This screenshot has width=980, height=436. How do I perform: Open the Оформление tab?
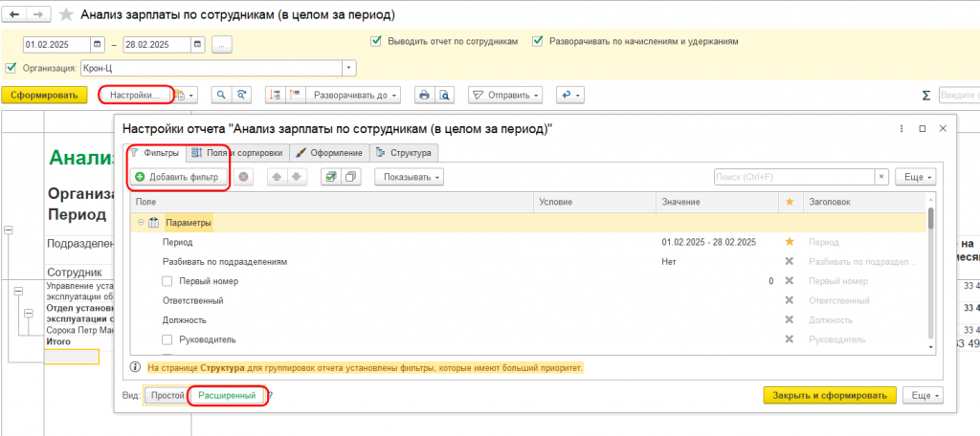[x=329, y=152]
